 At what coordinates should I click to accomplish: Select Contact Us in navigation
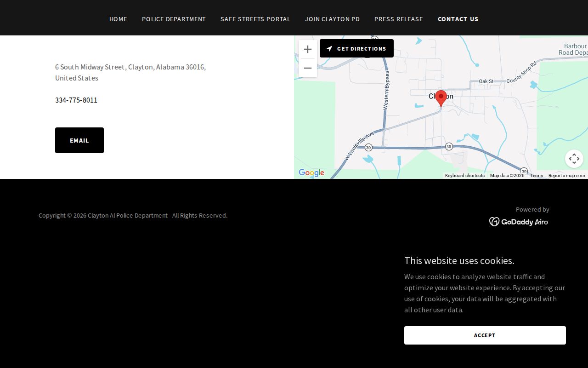(458, 19)
